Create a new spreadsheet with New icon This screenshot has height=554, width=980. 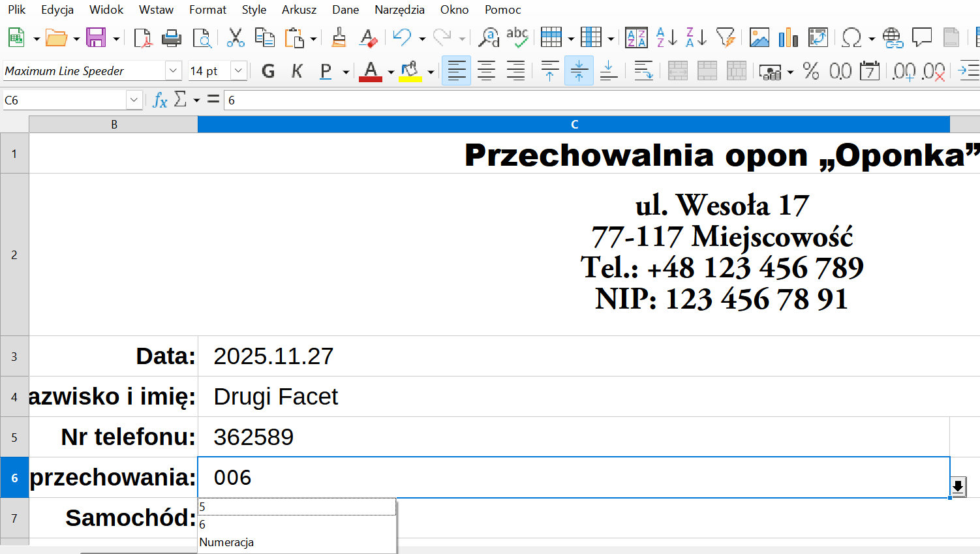click(16, 38)
